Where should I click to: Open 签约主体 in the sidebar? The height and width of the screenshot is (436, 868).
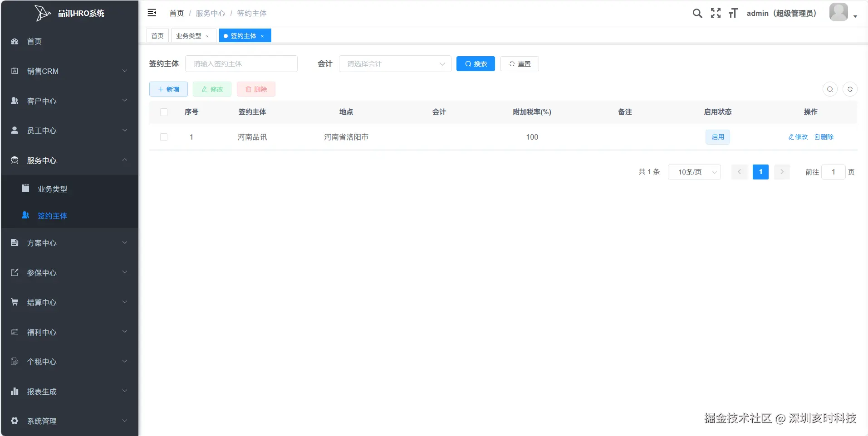pyautogui.click(x=70, y=215)
